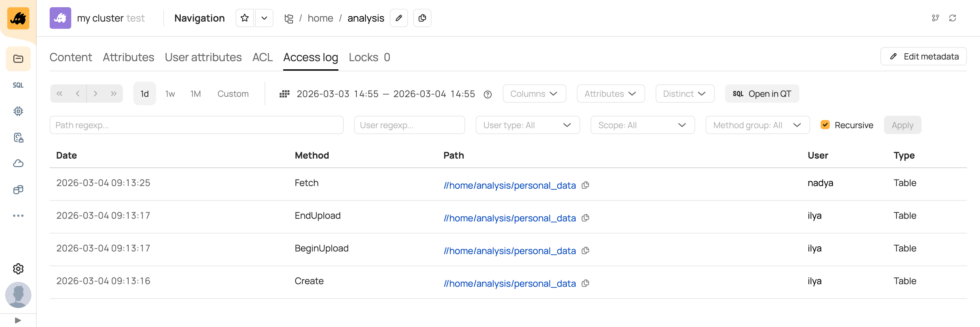Add current path to favorites star
The image size is (980, 327).
[x=245, y=18]
